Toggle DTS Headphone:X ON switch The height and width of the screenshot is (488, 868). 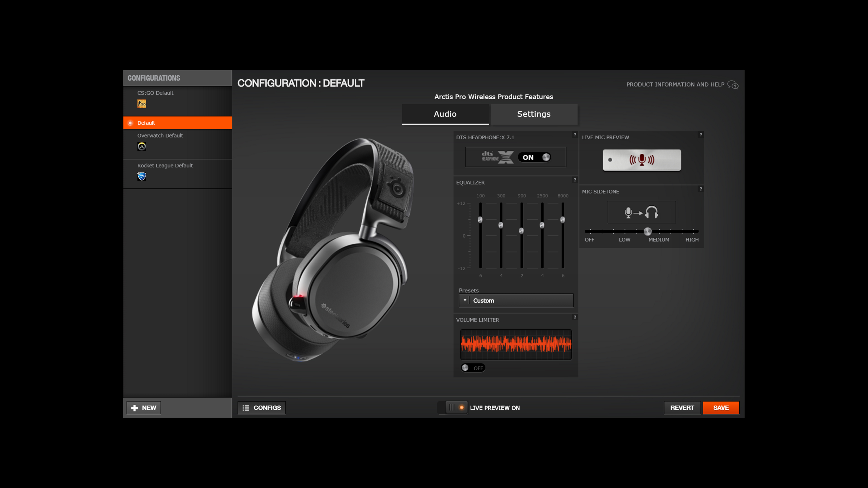[x=535, y=157]
